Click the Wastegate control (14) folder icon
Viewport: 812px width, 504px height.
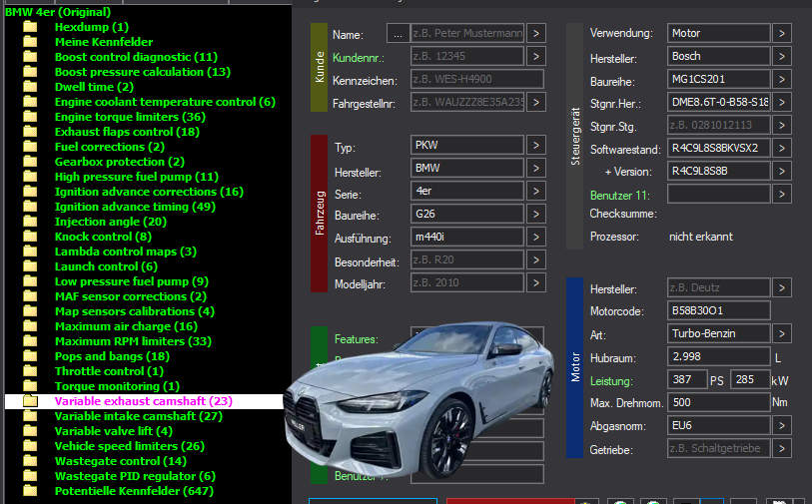tap(30, 461)
